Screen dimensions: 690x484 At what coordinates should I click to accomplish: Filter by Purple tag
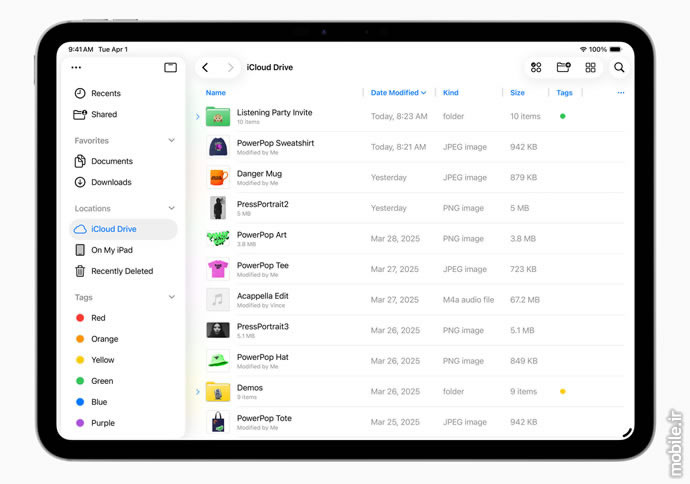click(95, 423)
